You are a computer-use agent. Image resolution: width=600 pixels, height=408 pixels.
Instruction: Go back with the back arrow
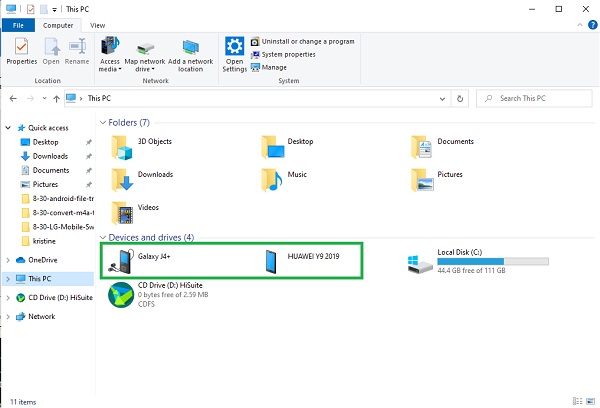(13, 98)
